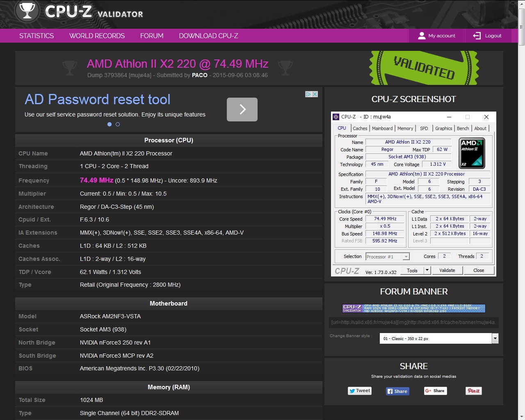This screenshot has width=525, height=420.
Task: Click the 74.49 MHz frequency value
Action: pos(96,180)
